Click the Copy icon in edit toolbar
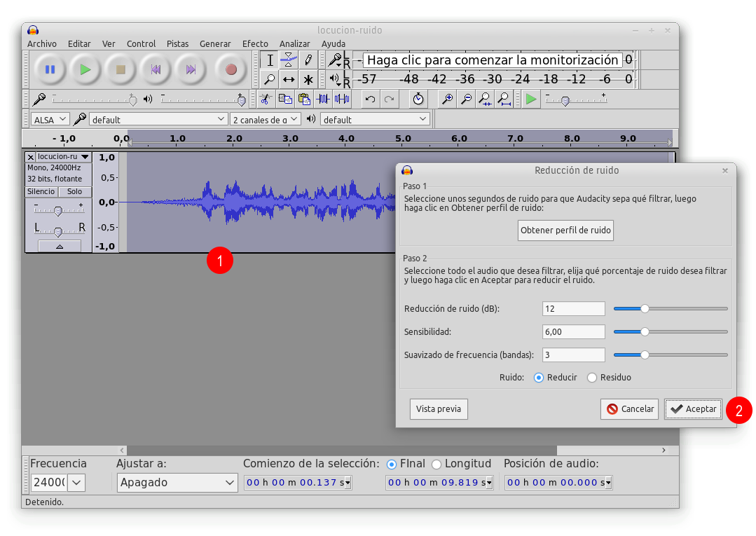The image size is (756, 536). (x=285, y=99)
